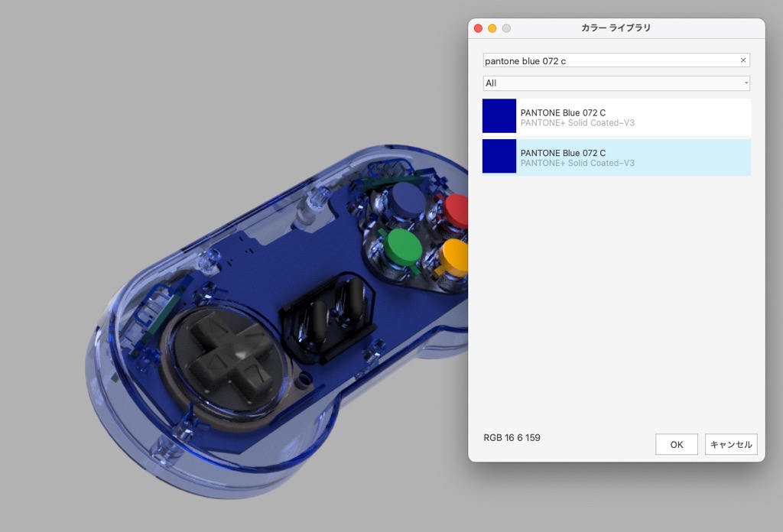Click キャンセル to dismiss the dialog
Image resolution: width=783 pixels, height=532 pixels.
(x=730, y=444)
